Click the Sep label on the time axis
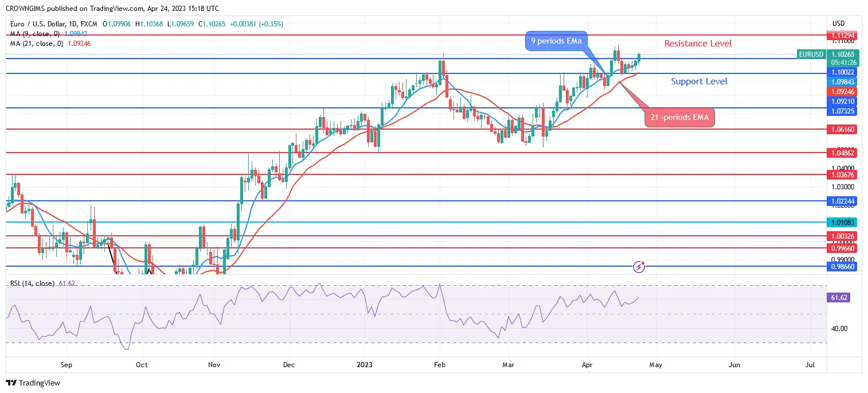 coord(66,364)
